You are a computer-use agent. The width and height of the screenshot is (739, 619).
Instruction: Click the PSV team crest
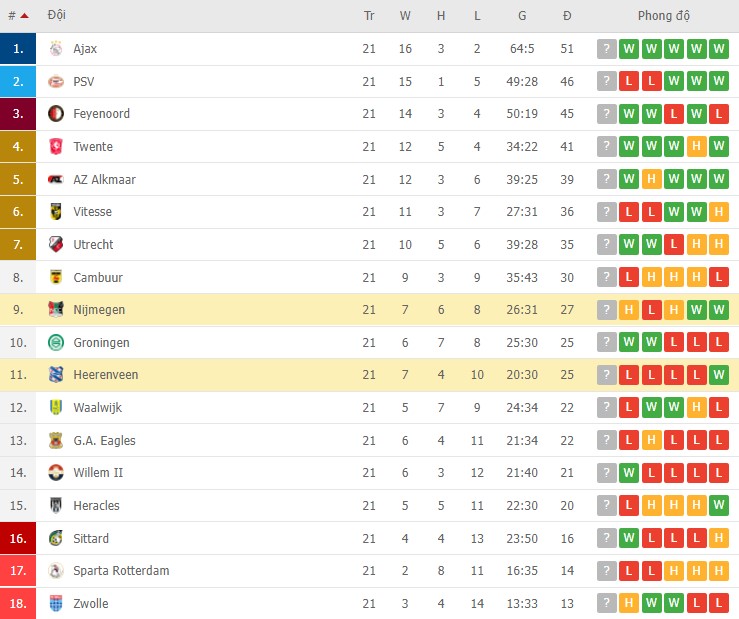[56, 82]
